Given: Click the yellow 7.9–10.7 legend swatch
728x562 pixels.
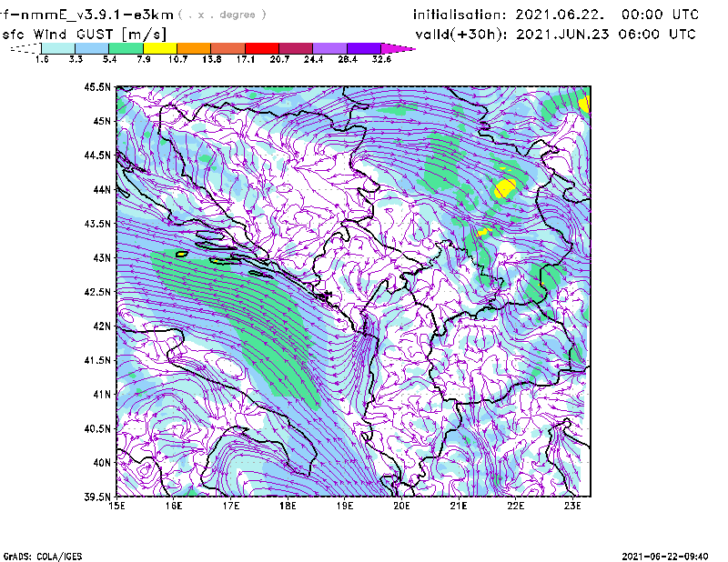Looking at the screenshot, I should pos(160,48).
